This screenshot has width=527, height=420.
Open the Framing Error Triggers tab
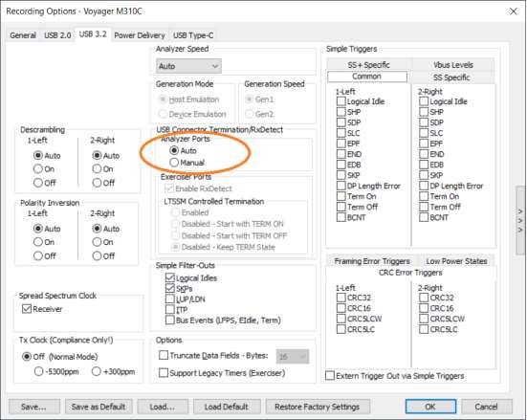coord(372,261)
